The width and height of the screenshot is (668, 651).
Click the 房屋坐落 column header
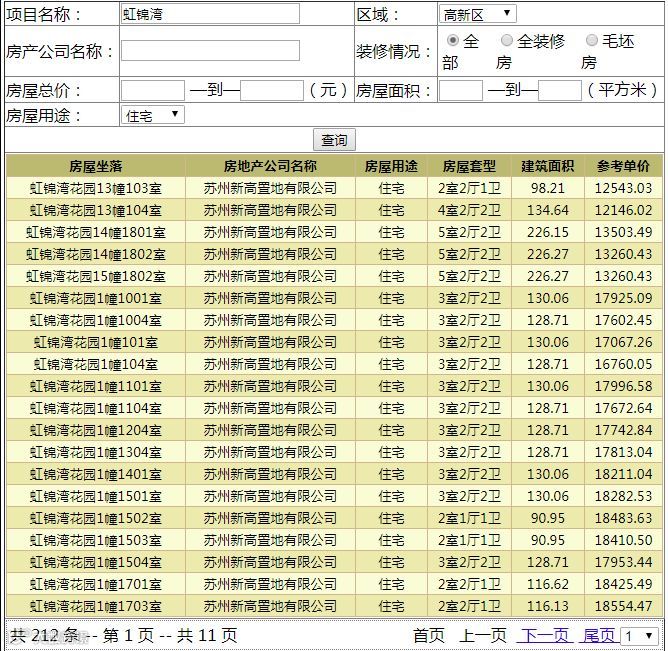tap(96, 166)
